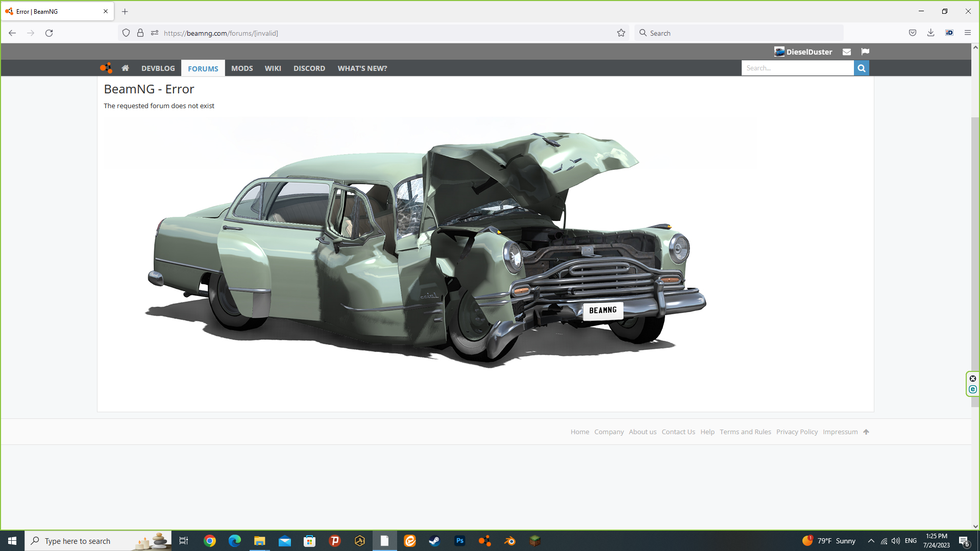980x551 pixels.
Task: Open the alerts flag icon
Action: coord(865,52)
